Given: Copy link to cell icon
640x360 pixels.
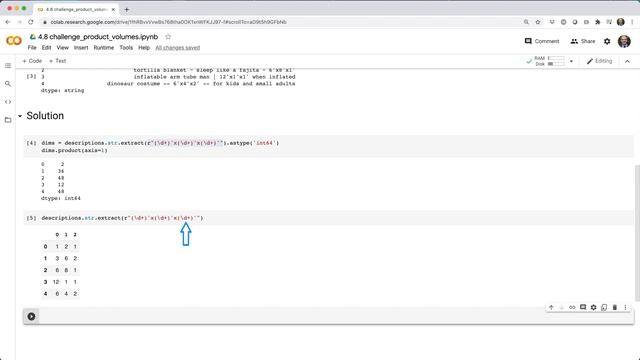Looking at the screenshot, I should (572, 307).
